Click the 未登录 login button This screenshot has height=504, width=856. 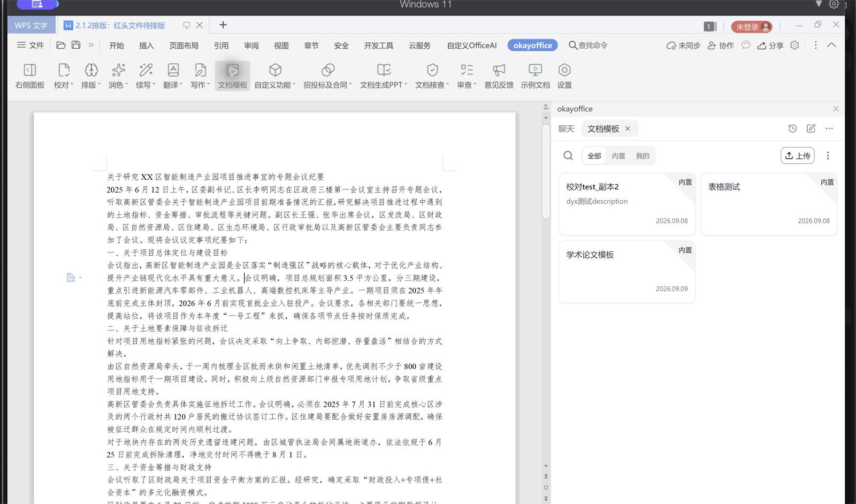click(752, 27)
